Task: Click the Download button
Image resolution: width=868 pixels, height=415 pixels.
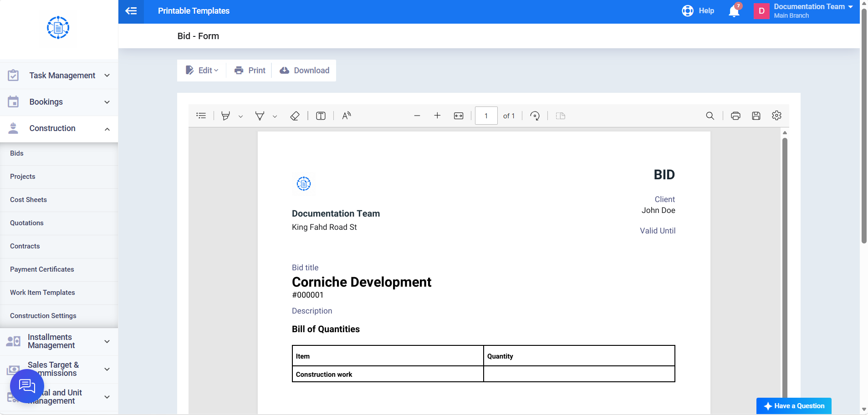Action: pyautogui.click(x=304, y=71)
